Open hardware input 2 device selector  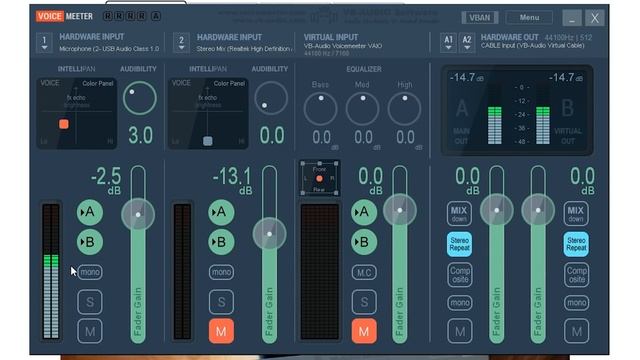pos(182,42)
